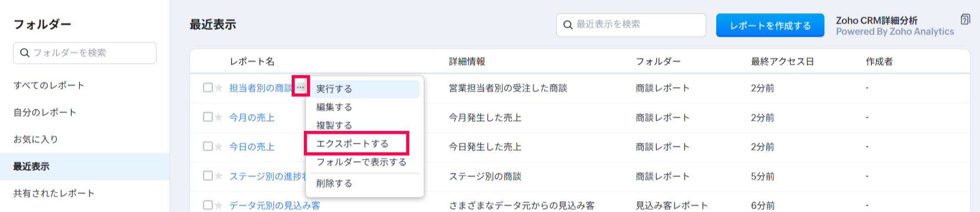This screenshot has height=212, width=980.
Task: Star the 今月の売上 report as favorite
Action: (x=219, y=117)
